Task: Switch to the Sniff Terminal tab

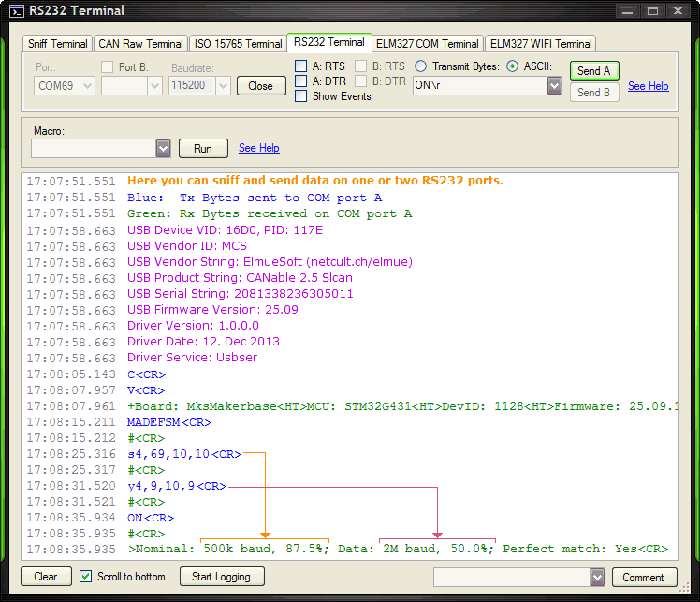Action: tap(58, 44)
